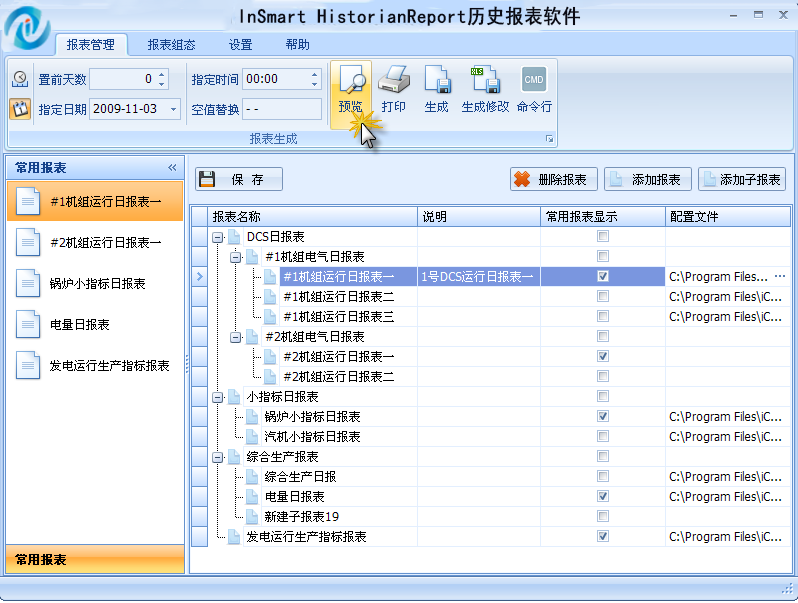
Task: Increase the 置前天数 spinner value
Action: click(162, 74)
